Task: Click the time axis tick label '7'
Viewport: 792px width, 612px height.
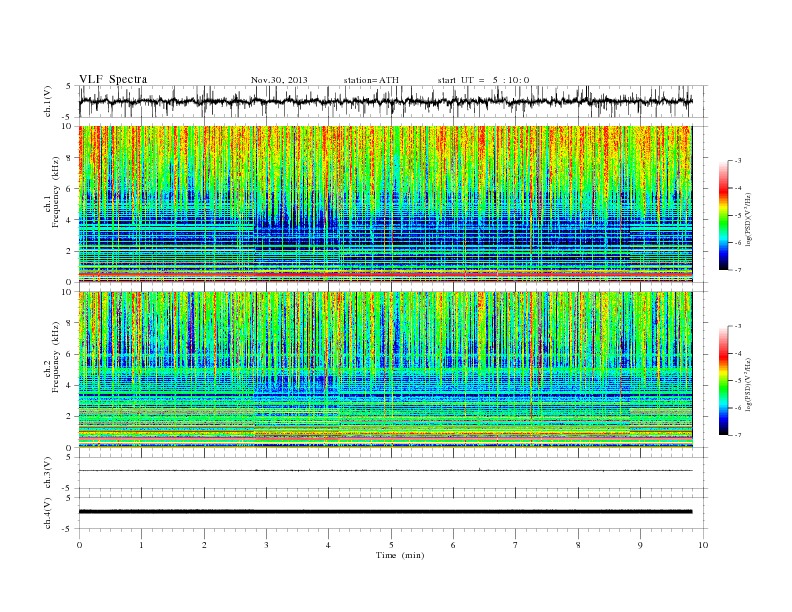Action: point(516,545)
